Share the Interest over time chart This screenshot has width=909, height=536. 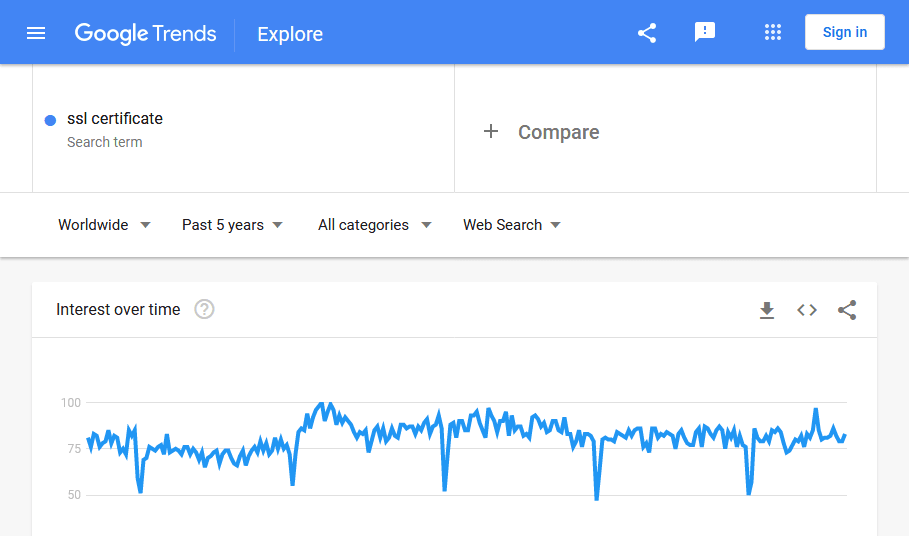[847, 310]
